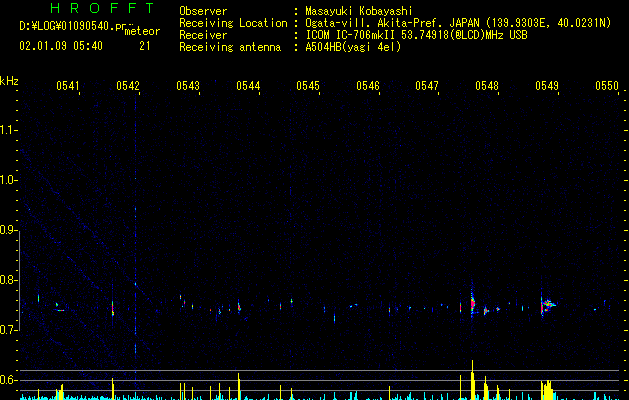
Task: Click the strong meteor echo just before 0548
Action: click(473, 302)
